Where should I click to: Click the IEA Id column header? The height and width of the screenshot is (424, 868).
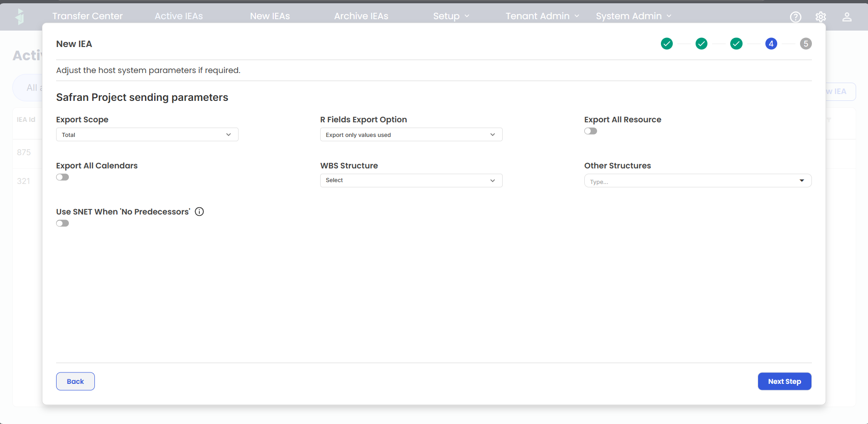[x=26, y=120]
